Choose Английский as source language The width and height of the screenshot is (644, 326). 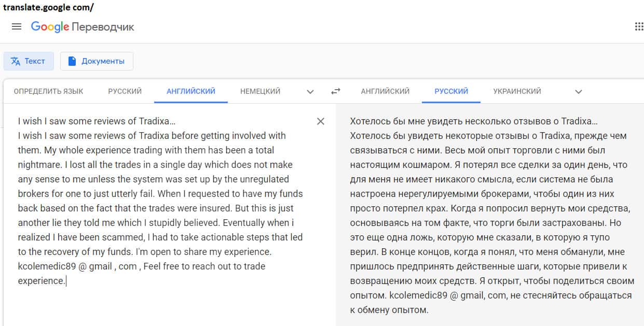(190, 91)
